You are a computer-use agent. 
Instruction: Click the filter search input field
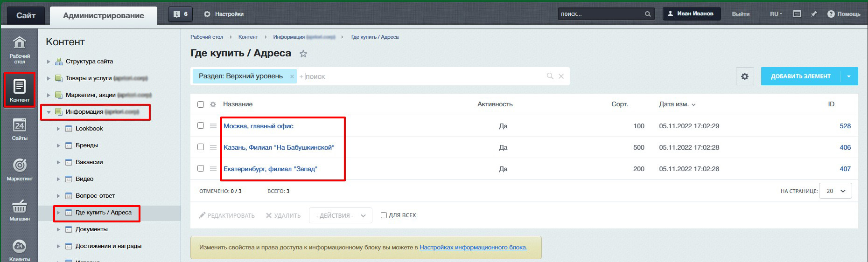tap(420, 76)
